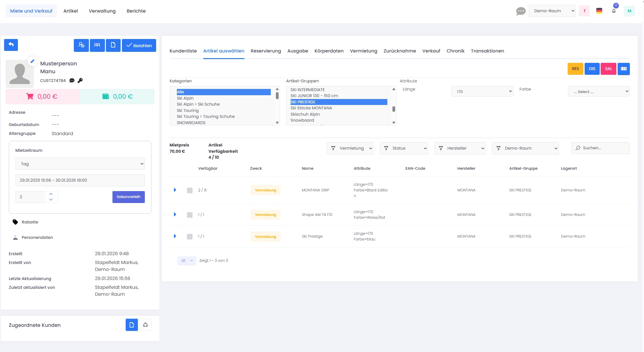Open the notification bell
The image size is (644, 352).
pos(614,11)
